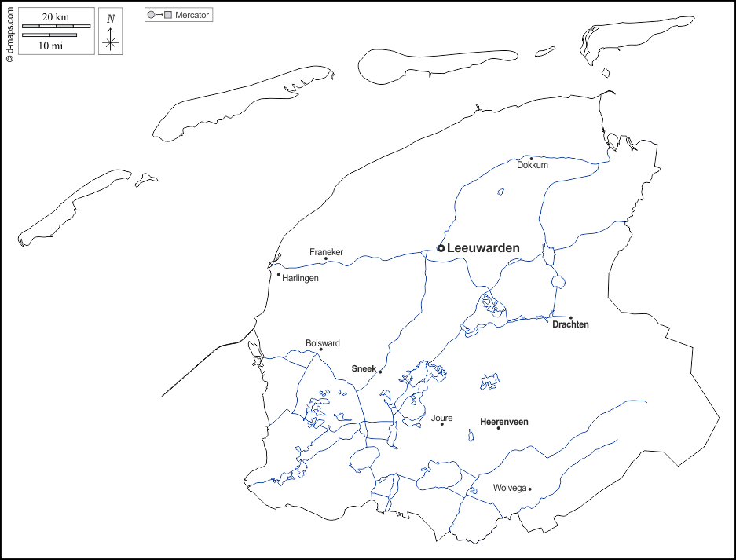Screen dimensions: 736x560
Task: Select the Dokkum town label
Action: 533,165
